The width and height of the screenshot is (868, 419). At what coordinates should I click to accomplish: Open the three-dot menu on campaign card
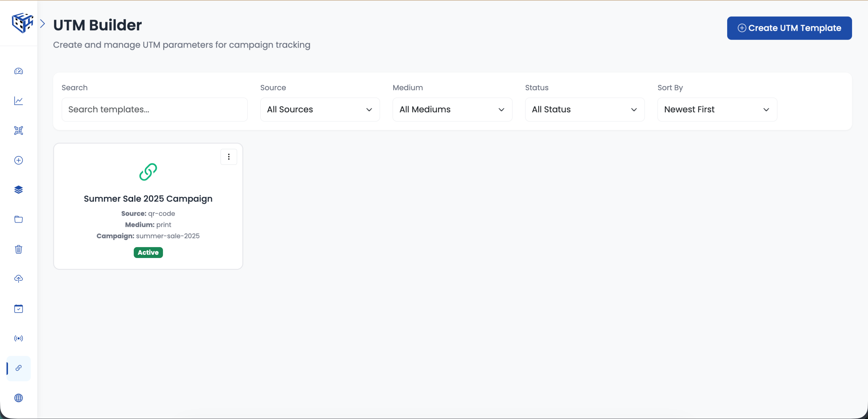228,157
